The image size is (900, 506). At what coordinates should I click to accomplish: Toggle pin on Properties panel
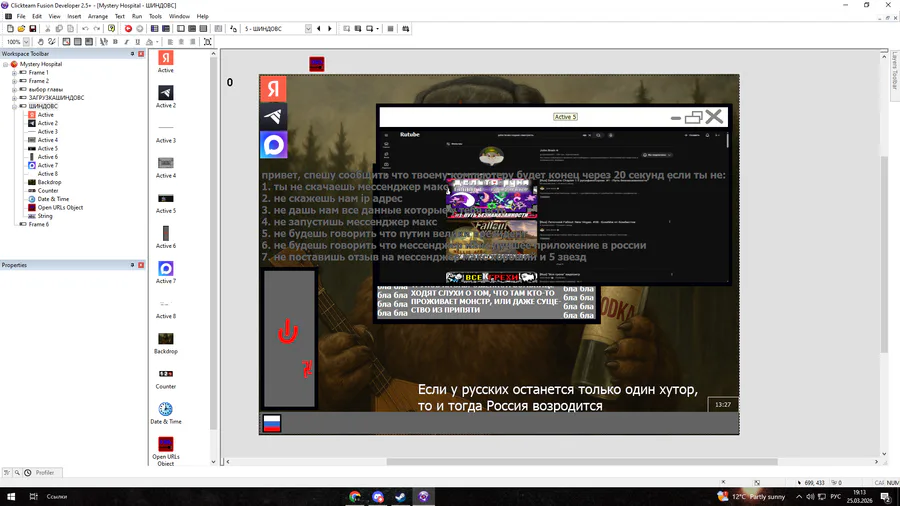tap(132, 265)
